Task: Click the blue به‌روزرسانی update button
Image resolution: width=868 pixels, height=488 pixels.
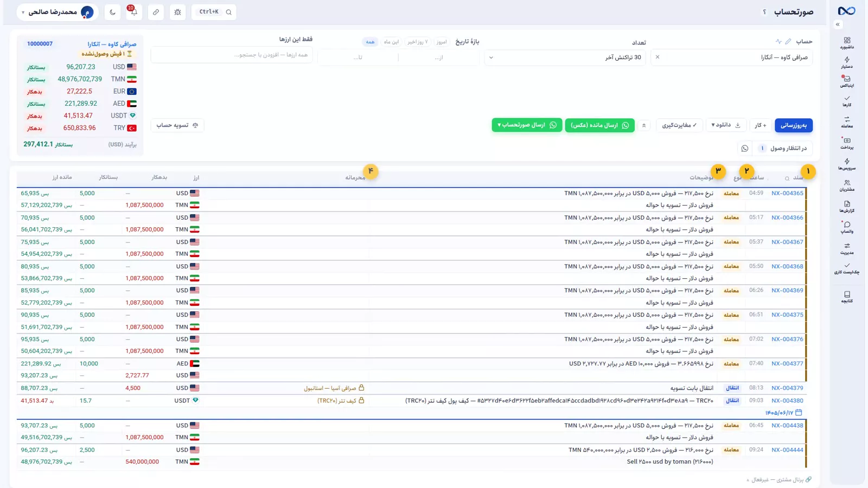Action: pos(793,125)
